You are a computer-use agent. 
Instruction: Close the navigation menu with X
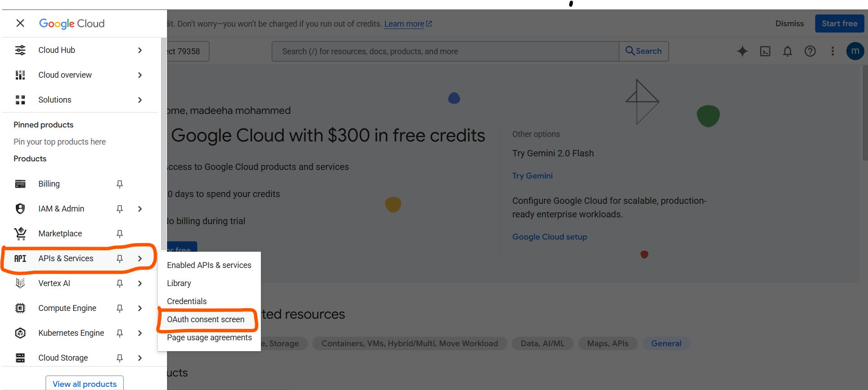click(20, 23)
